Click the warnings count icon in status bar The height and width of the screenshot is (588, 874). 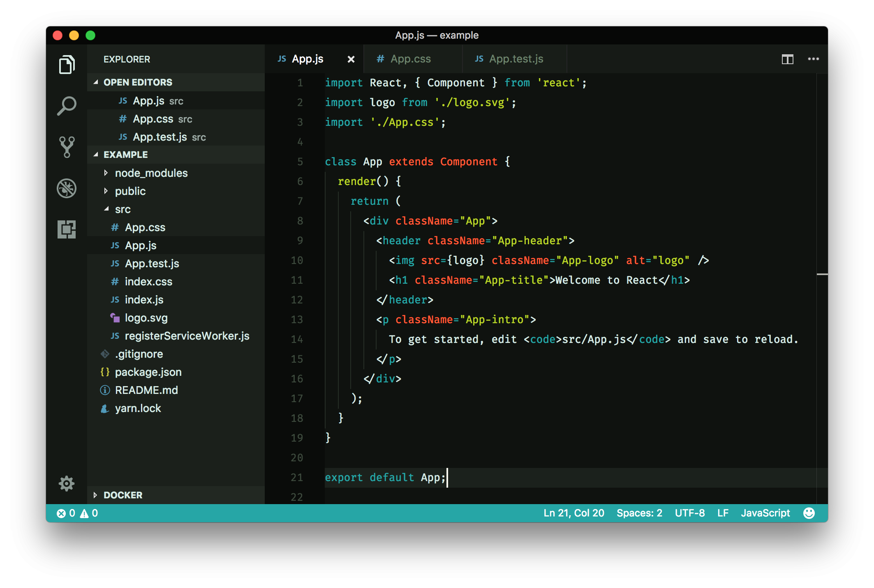(x=84, y=513)
